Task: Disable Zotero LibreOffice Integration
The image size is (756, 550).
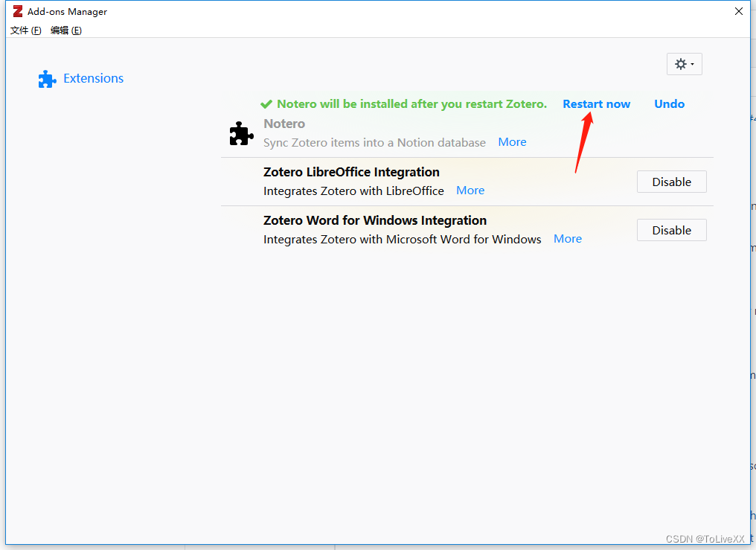Action: pyautogui.click(x=672, y=182)
